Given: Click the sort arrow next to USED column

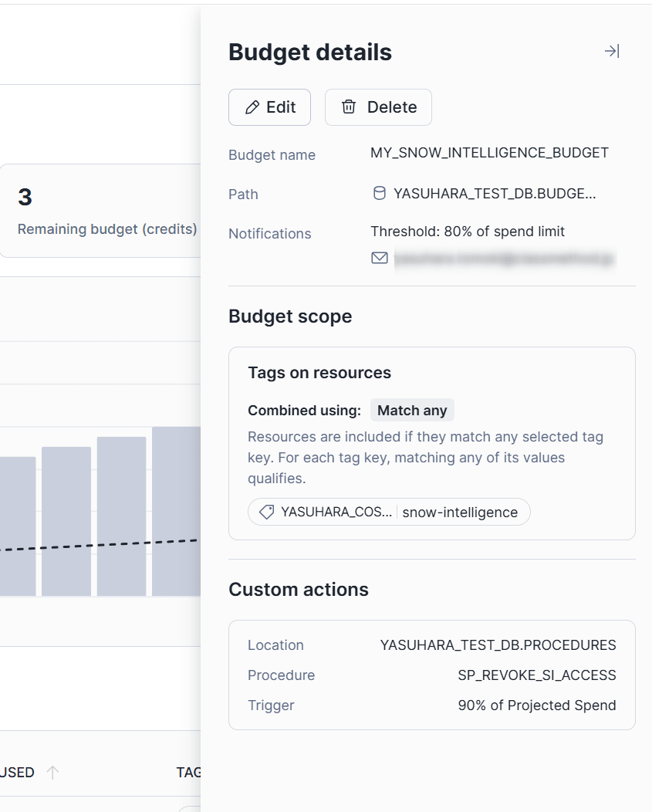Looking at the screenshot, I should click(52, 772).
